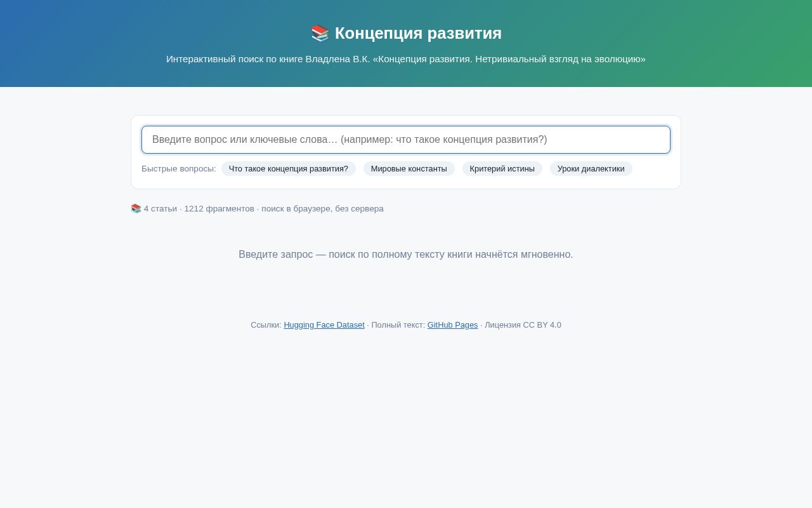Viewport: 812px width, 508px height.
Task: Select quick question "Что такое концепция развития?"
Action: tap(289, 169)
